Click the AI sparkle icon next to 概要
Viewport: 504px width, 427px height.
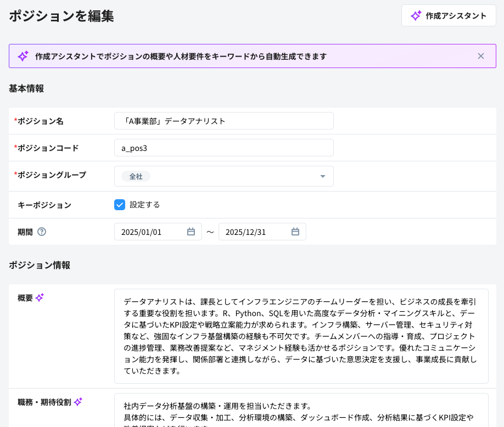tap(38, 297)
